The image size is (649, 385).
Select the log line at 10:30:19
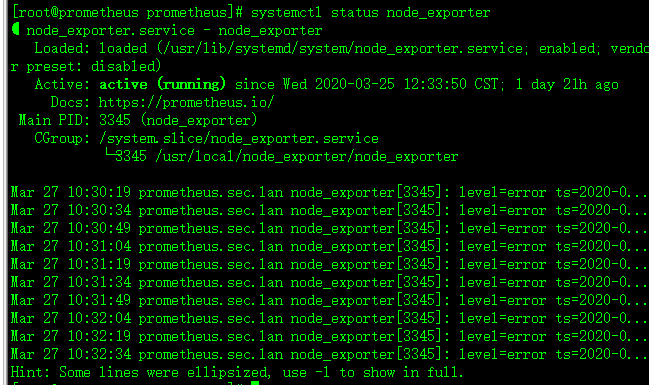click(x=329, y=192)
